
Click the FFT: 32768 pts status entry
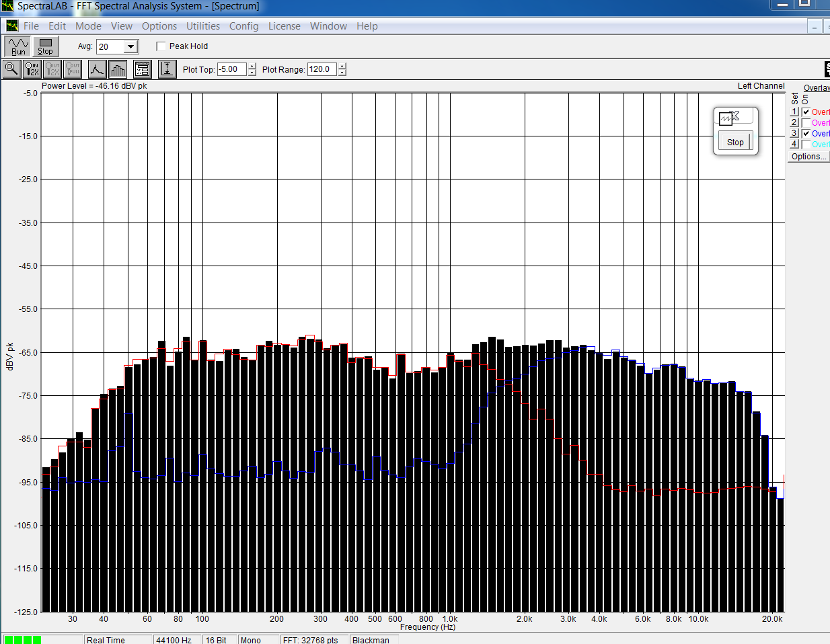pos(314,640)
